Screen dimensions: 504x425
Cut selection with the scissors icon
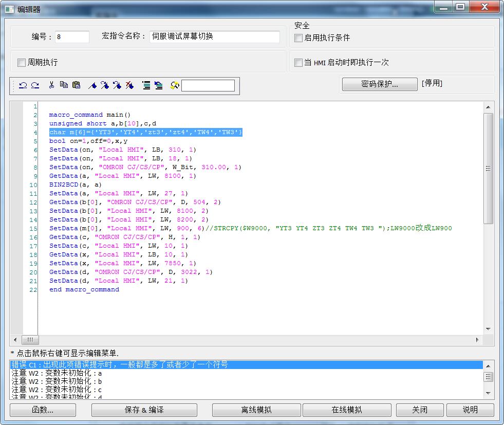click(51, 85)
